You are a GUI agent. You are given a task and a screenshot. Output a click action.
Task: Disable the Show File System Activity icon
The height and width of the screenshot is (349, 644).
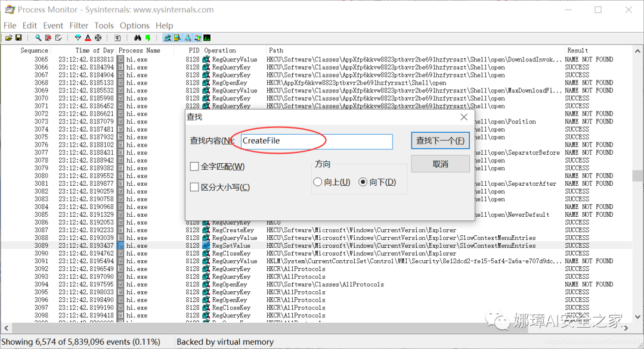(176, 38)
